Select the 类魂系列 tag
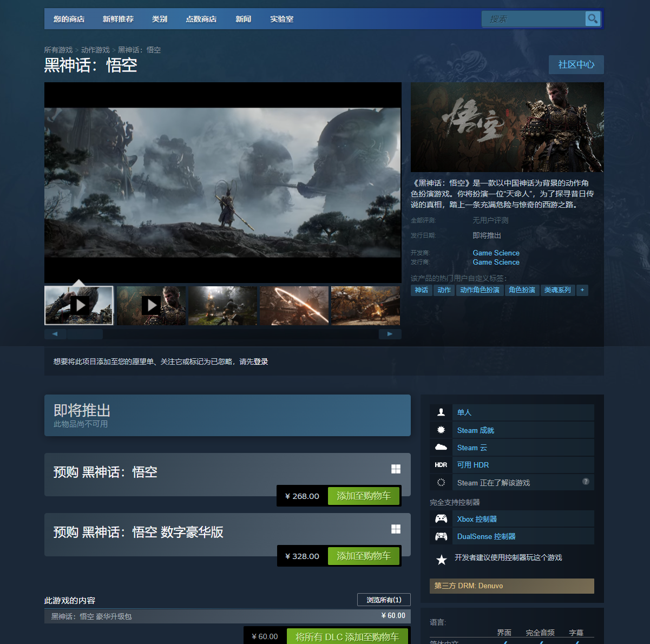 click(x=557, y=290)
